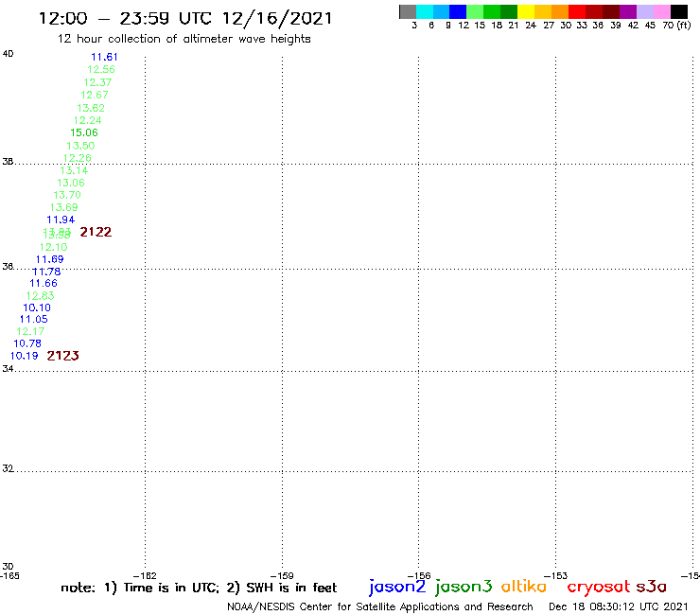700x615 pixels.
Task: Click the latitude axis label 32
Action: (8, 468)
